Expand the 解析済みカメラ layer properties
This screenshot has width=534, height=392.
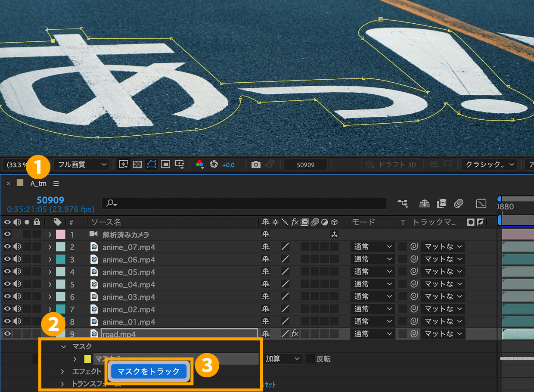tap(50, 235)
